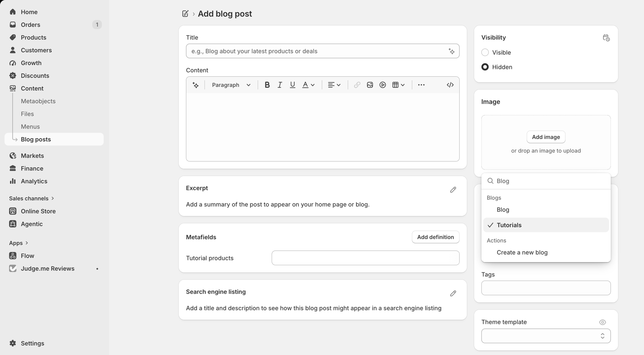Open Online Store sales channel
The width and height of the screenshot is (644, 355).
click(x=54, y=211)
